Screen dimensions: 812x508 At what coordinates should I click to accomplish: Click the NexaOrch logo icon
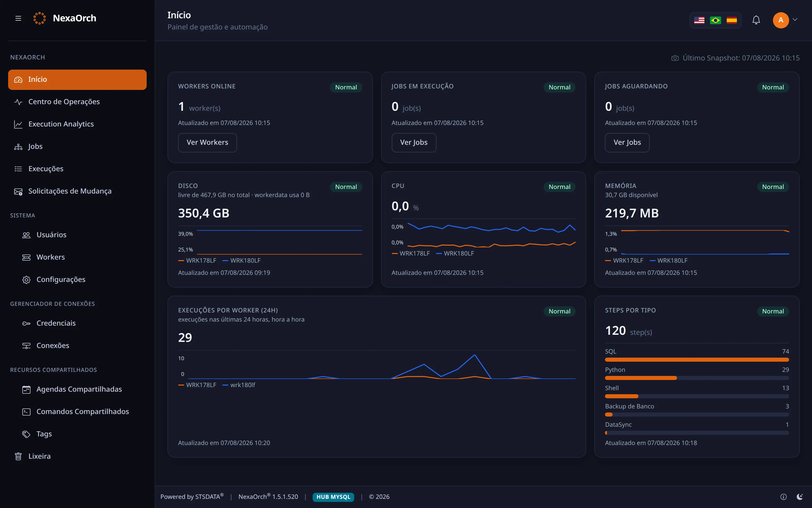point(40,18)
